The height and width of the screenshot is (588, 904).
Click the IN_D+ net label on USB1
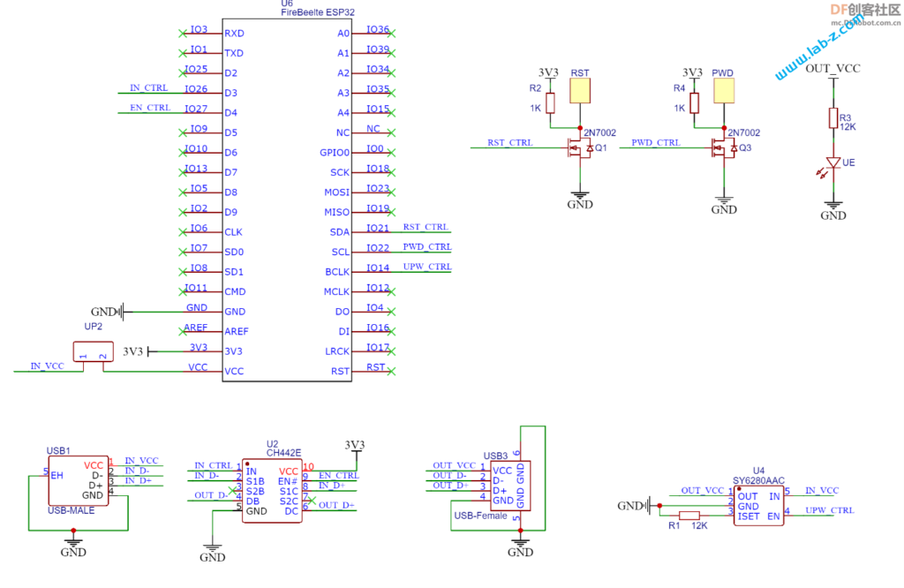(x=139, y=480)
